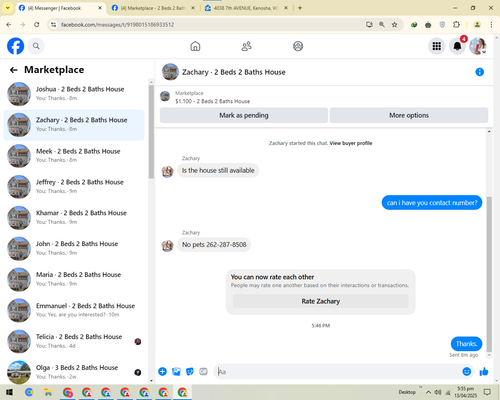This screenshot has width=500, height=400.
Task: Open conversation information icon for Zachary
Action: (x=480, y=72)
